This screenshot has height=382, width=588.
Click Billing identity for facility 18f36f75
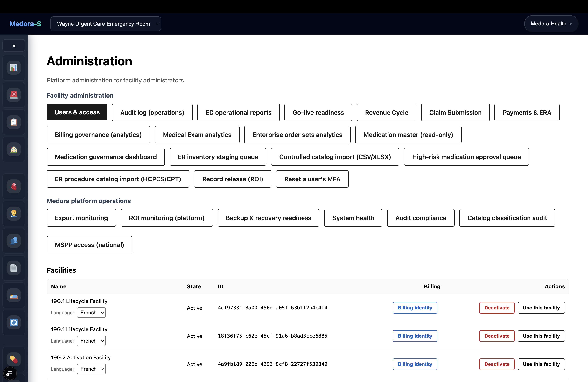(x=415, y=336)
